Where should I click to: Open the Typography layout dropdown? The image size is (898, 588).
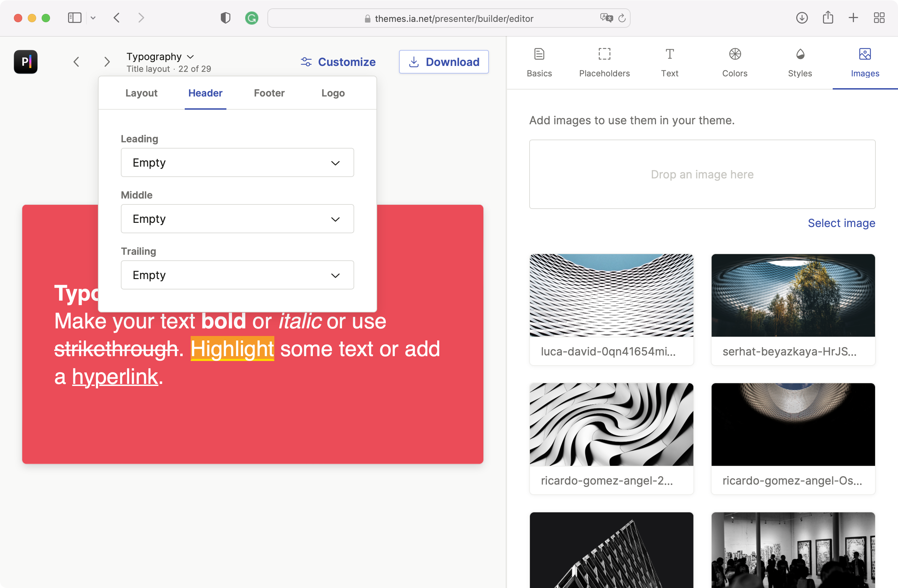160,57
